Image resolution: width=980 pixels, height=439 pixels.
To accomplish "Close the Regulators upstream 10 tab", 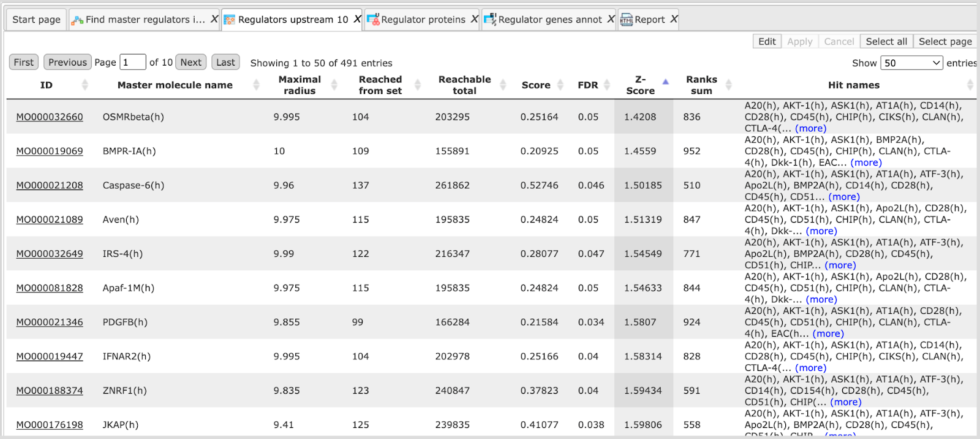I will (x=357, y=20).
